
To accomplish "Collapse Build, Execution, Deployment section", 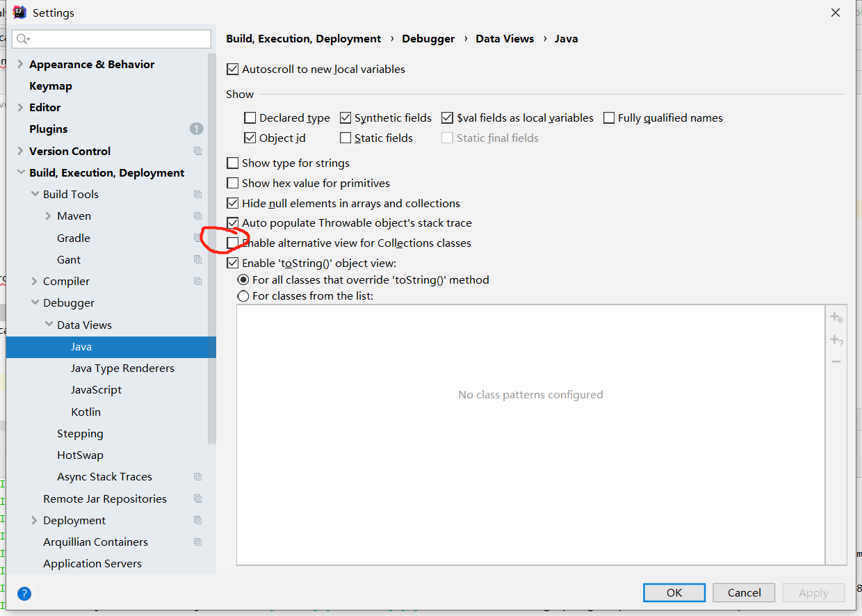I will (20, 172).
